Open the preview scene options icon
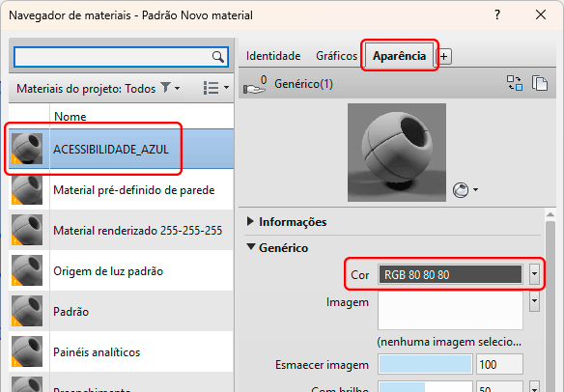This screenshot has height=392, width=564. [x=461, y=190]
